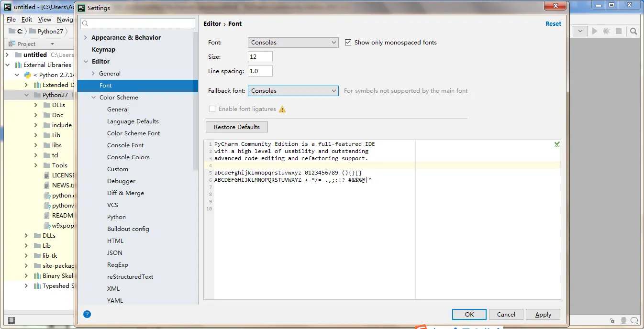Collapse the External Libraries node
This screenshot has width=644, height=329.
tap(7, 65)
